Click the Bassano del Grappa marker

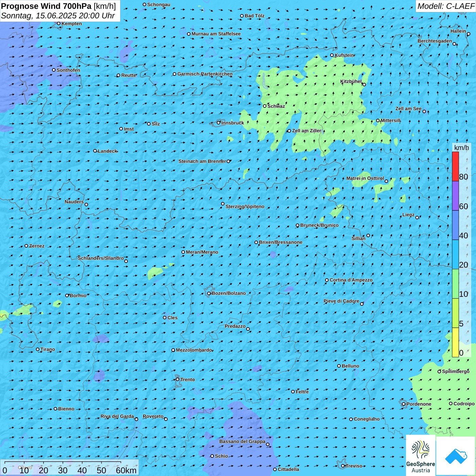click(268, 444)
